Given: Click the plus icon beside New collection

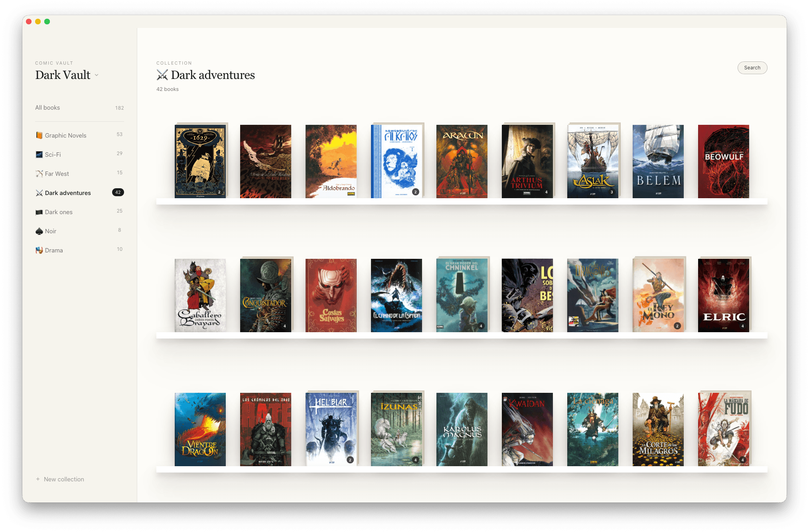Looking at the screenshot, I should tap(38, 479).
